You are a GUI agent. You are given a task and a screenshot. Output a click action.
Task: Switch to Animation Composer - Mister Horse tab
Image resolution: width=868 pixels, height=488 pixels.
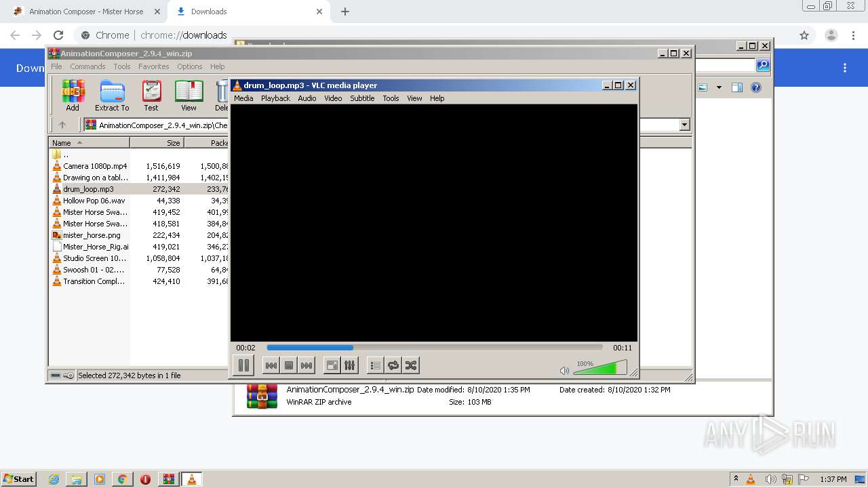click(87, 12)
